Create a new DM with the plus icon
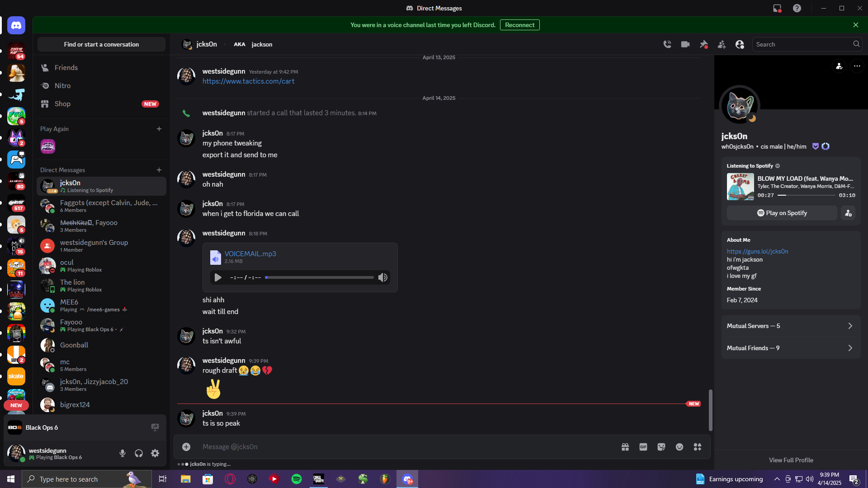Viewport: 868px width, 488px height. tap(159, 170)
